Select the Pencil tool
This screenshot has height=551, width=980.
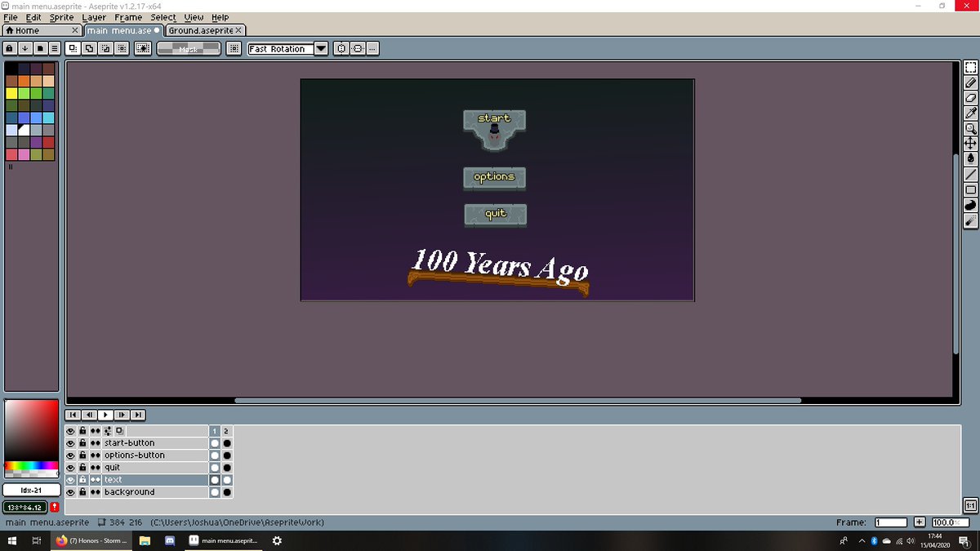(970, 83)
